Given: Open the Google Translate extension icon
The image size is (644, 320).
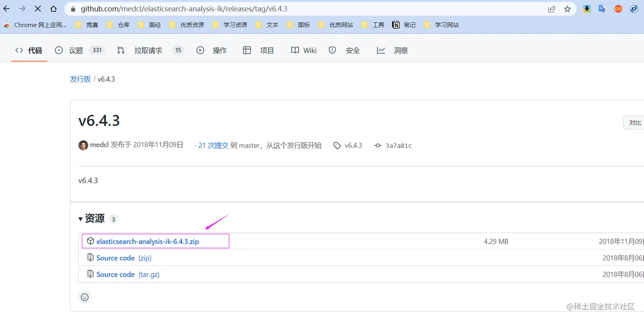Looking at the screenshot, I should tap(602, 9).
